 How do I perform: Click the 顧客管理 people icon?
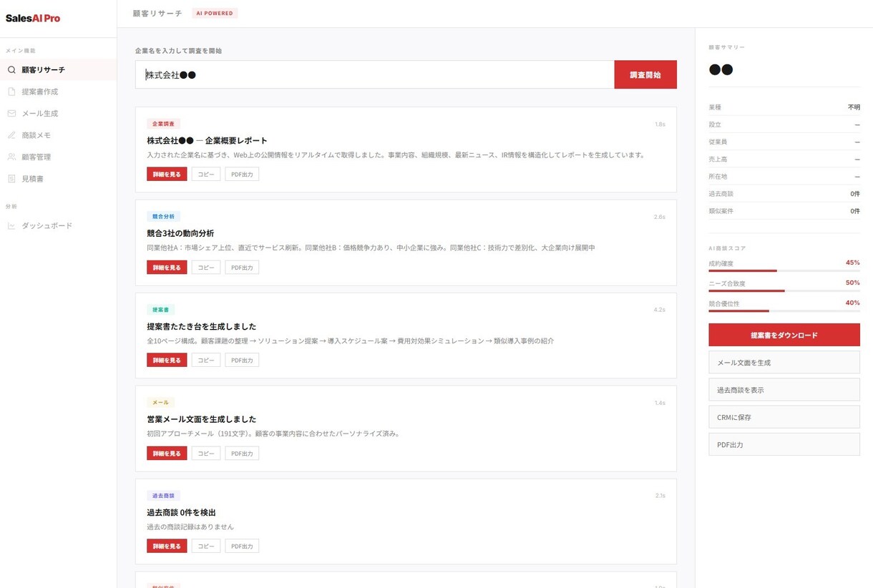(x=11, y=157)
